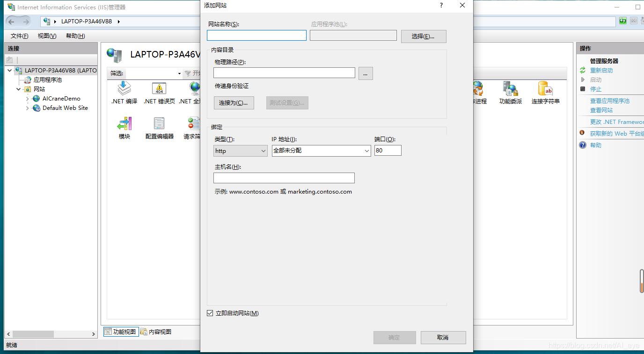Viewport: 644px width, 354px height.
Task: Collapse the 网站 tree node
Action: click(x=19, y=89)
